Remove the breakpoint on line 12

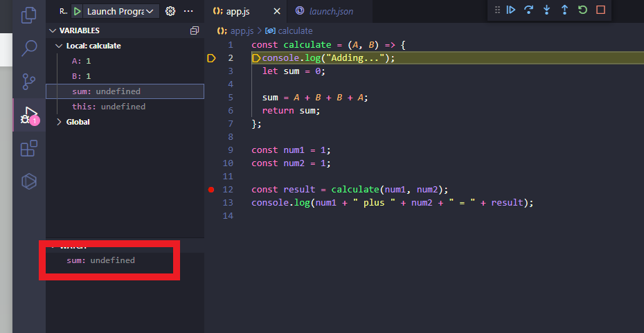pos(211,190)
